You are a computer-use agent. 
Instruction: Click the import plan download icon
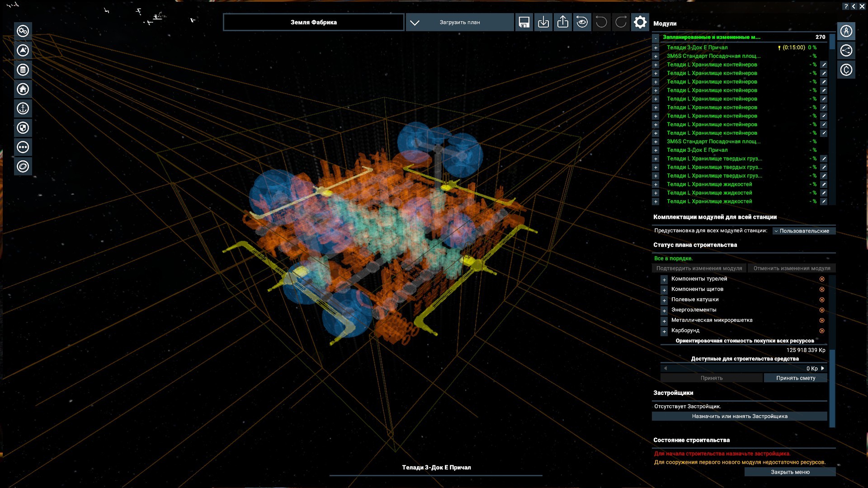pyautogui.click(x=543, y=22)
